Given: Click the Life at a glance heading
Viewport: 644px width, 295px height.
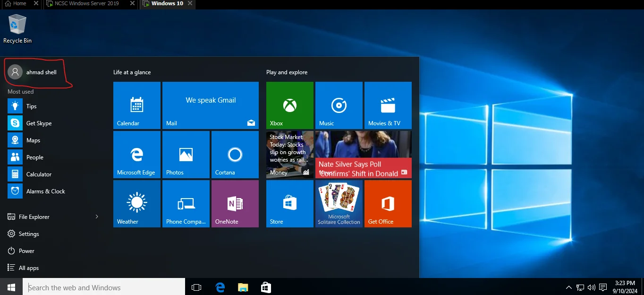Looking at the screenshot, I should click(132, 72).
